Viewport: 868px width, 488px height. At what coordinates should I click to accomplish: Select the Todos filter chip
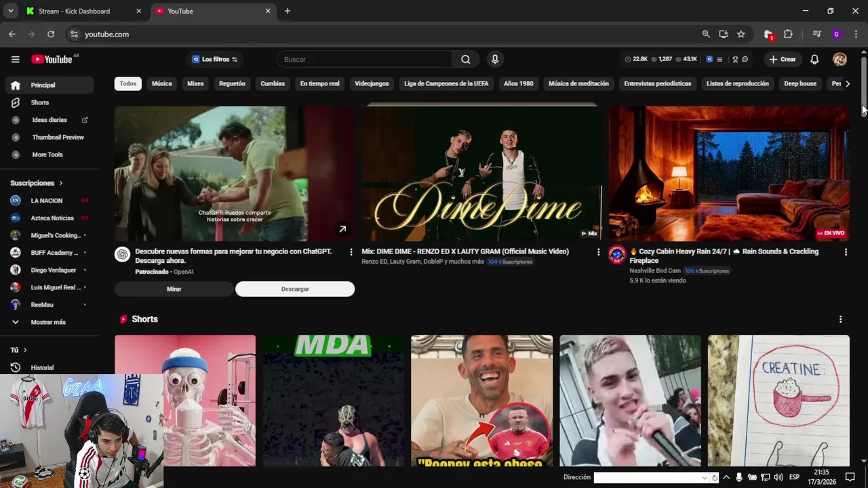(x=128, y=83)
